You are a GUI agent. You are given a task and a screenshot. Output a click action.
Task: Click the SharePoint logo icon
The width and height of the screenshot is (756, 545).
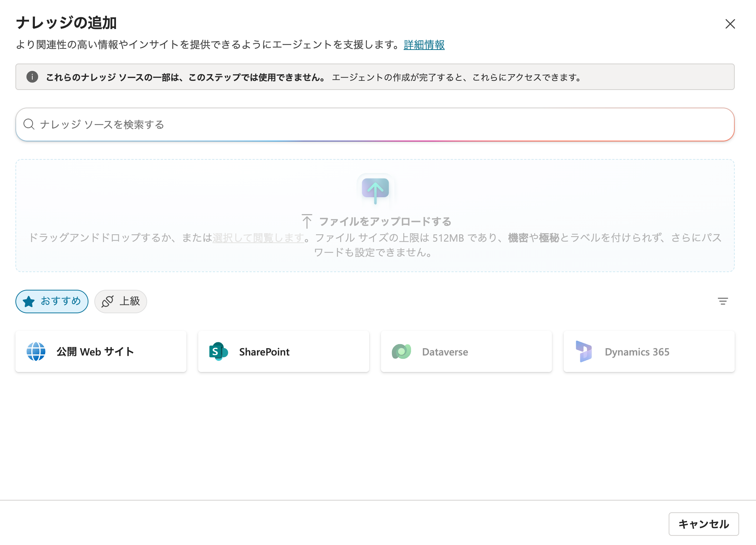pyautogui.click(x=218, y=351)
